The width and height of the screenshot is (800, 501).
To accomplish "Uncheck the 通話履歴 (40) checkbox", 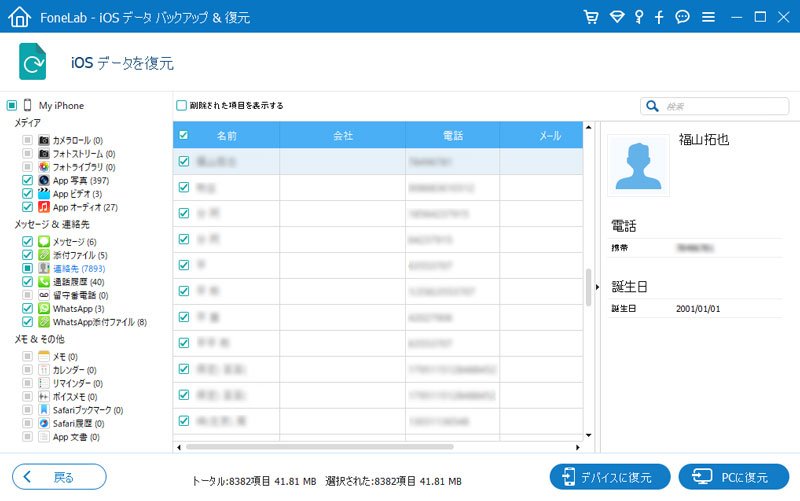I will pyautogui.click(x=28, y=281).
